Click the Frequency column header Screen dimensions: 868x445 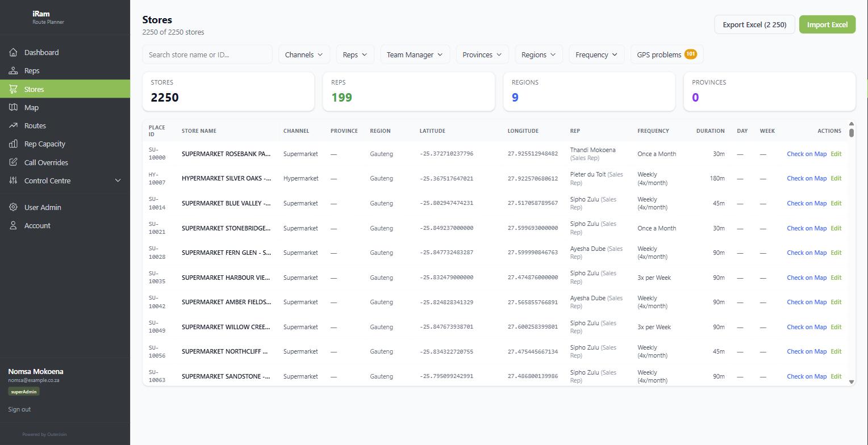pyautogui.click(x=653, y=131)
